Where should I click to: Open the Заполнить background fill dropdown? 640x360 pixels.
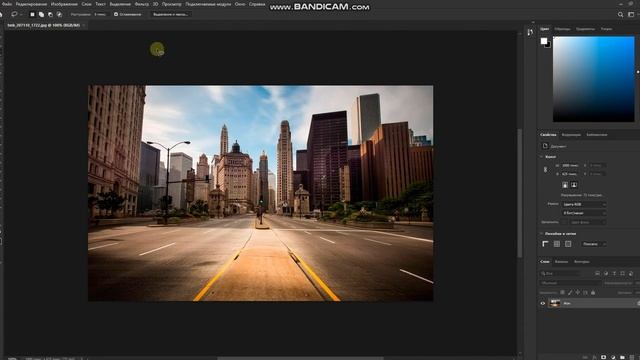[x=587, y=222]
